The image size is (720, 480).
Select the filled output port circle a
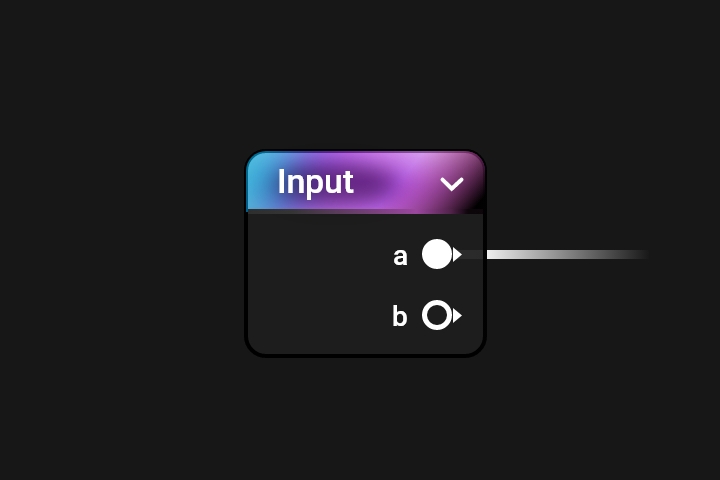pos(437,254)
